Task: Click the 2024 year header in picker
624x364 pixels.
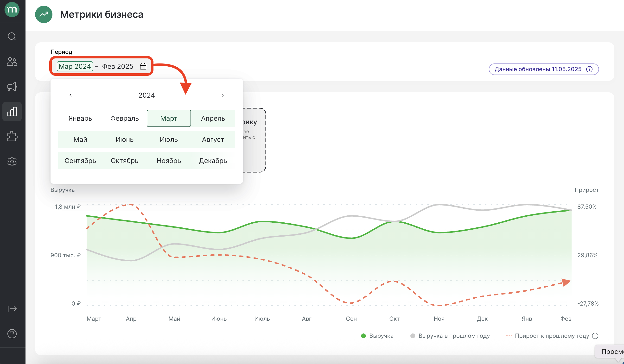Action: click(x=146, y=95)
